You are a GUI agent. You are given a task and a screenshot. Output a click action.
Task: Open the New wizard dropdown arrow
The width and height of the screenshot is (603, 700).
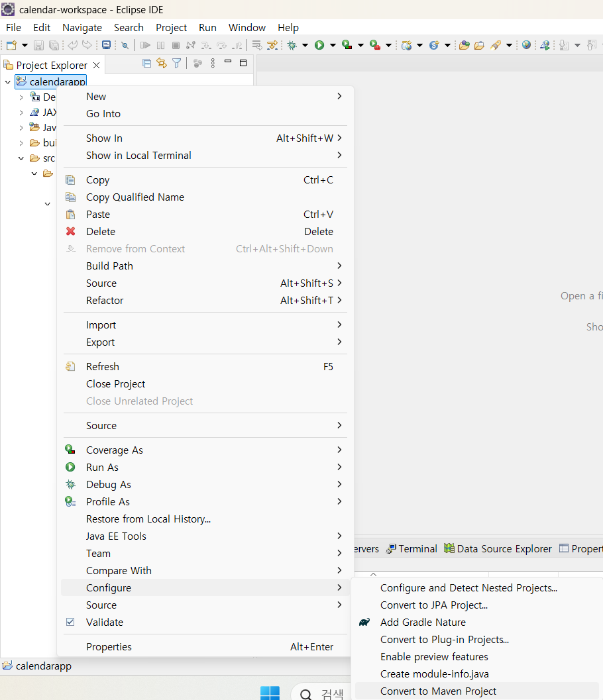click(25, 45)
